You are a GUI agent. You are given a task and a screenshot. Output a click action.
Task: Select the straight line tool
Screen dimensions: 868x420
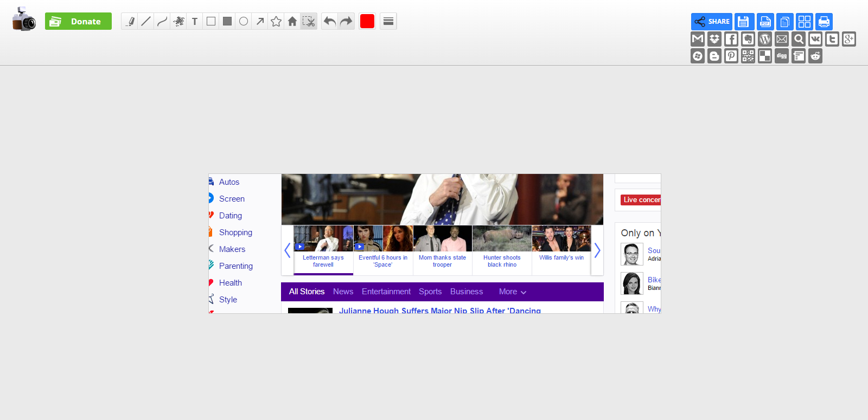146,21
